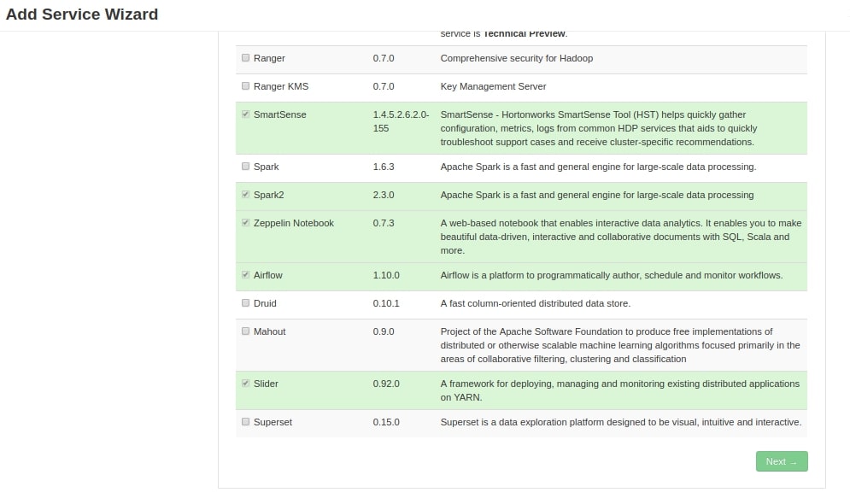Toggle the Zeppelin Notebook checkbox
Image resolution: width=850 pixels, height=504 pixels.
(x=245, y=223)
